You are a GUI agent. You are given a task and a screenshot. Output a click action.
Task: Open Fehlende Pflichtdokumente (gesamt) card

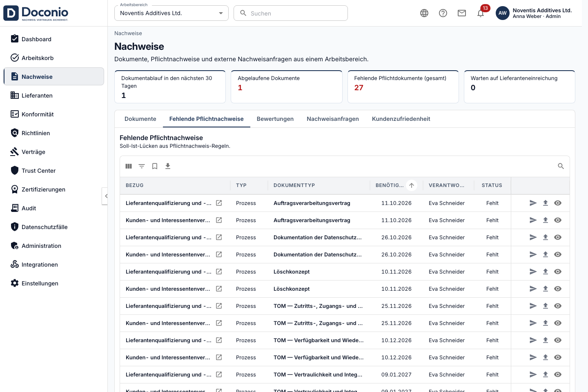click(403, 87)
